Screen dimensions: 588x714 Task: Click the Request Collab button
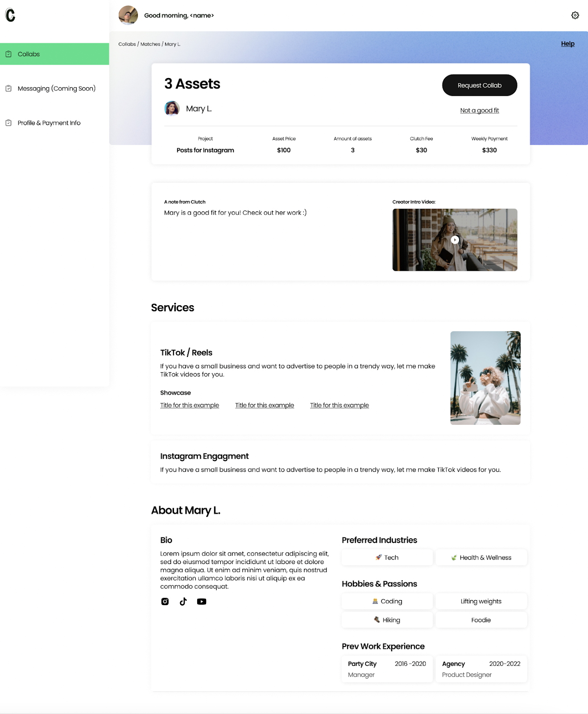click(480, 85)
